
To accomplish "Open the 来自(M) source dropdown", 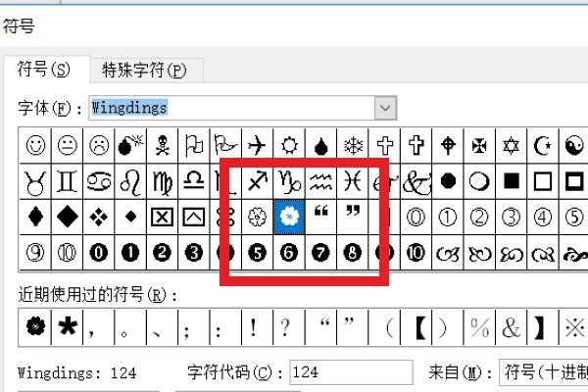I will tap(544, 372).
